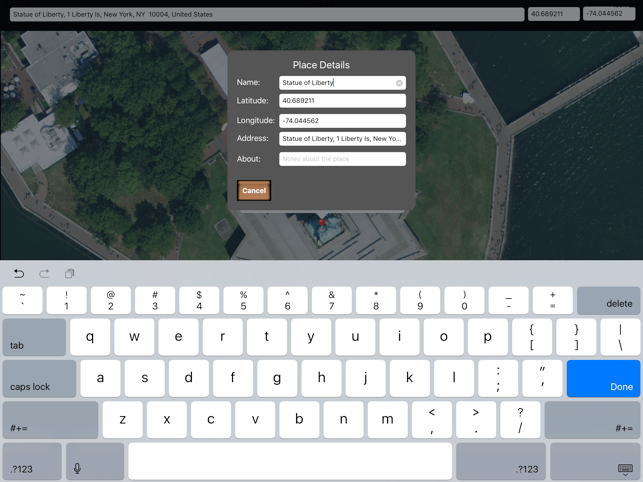Focus the Name field with Statue of Liberty
The height and width of the screenshot is (482, 643).
[342, 83]
